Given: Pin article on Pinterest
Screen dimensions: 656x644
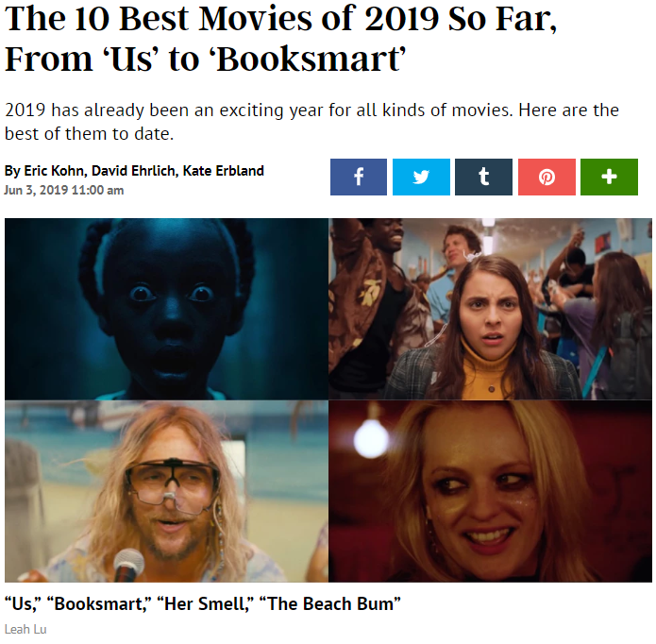Looking at the screenshot, I should tap(547, 177).
